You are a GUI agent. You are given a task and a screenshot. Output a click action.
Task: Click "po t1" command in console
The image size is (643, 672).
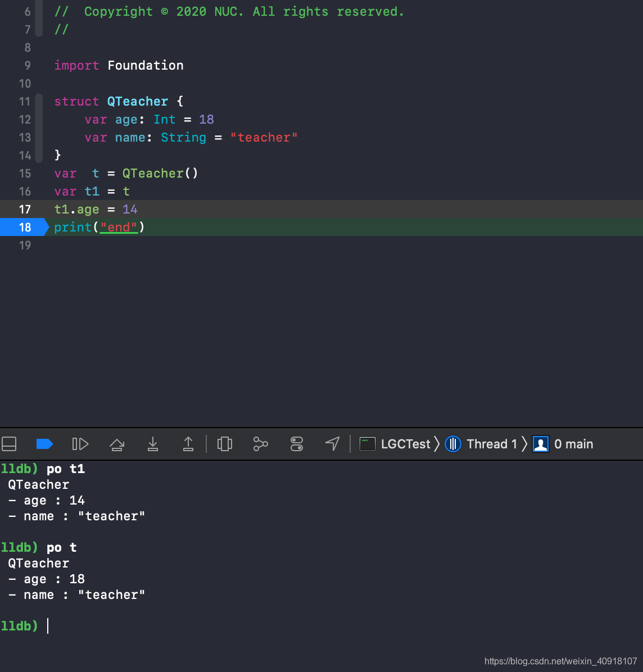pyautogui.click(x=66, y=469)
